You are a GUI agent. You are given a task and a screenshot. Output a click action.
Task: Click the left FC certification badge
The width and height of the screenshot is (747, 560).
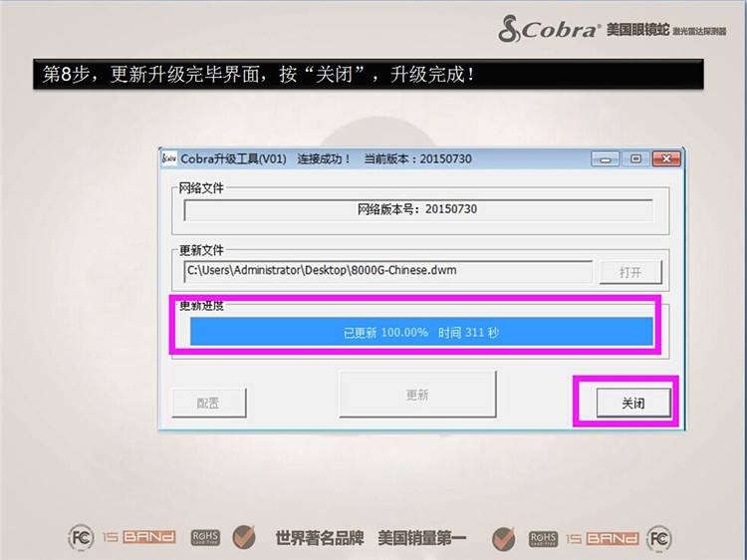[82, 538]
